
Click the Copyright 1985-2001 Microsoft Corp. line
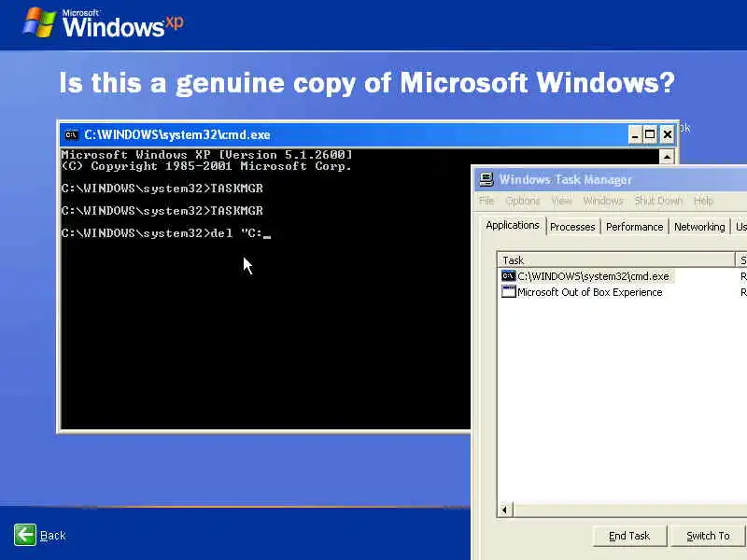206,166
